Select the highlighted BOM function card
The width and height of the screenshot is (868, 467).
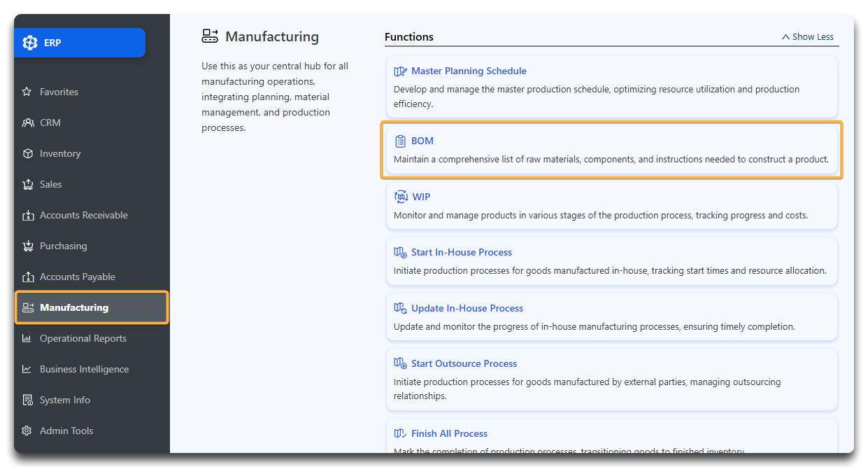[612, 149]
